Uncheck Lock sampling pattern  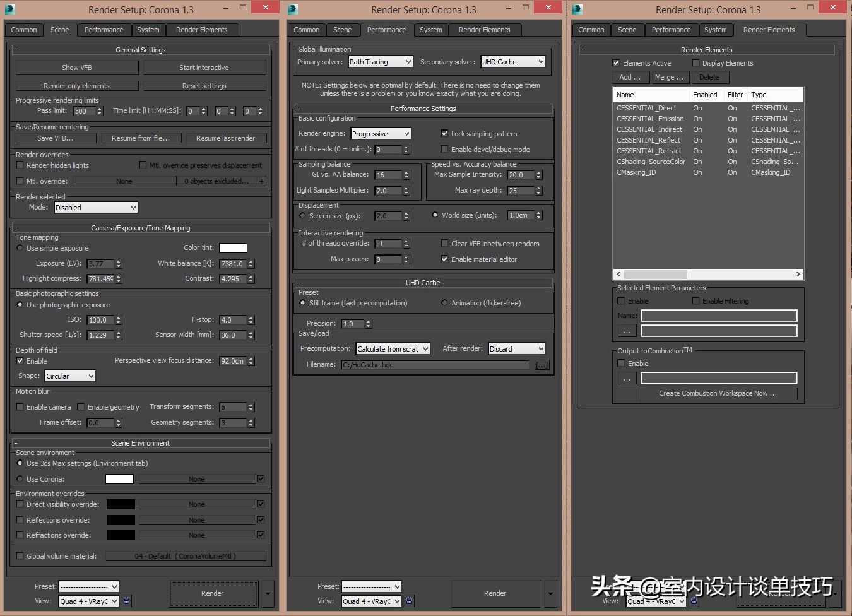coord(444,134)
